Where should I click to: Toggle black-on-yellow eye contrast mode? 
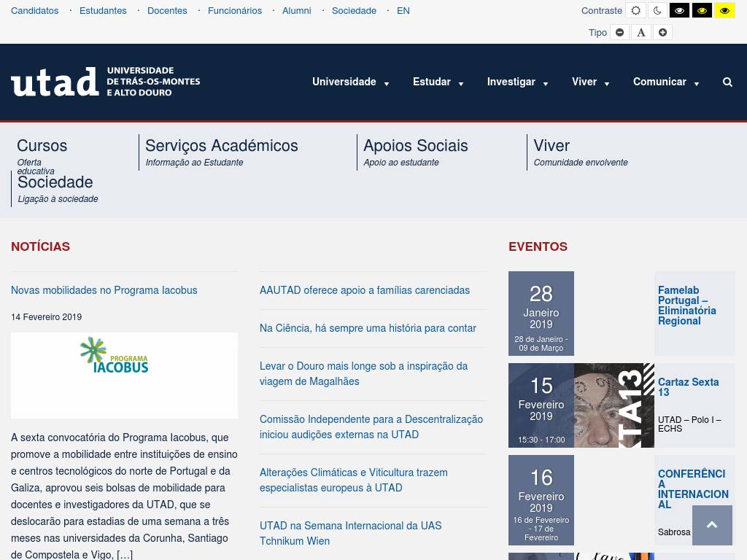tap(724, 11)
